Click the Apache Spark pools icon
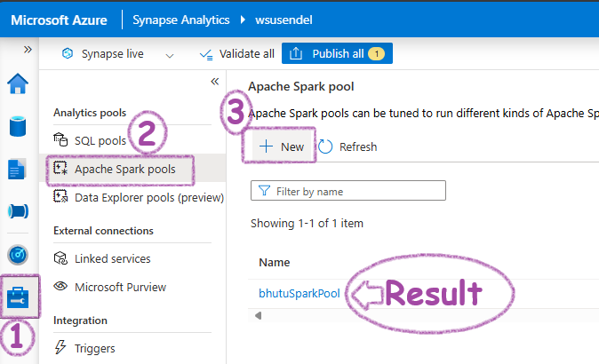 pyautogui.click(x=60, y=168)
